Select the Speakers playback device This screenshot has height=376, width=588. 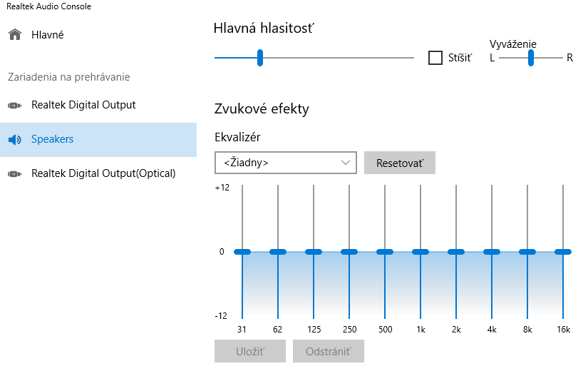pos(53,140)
